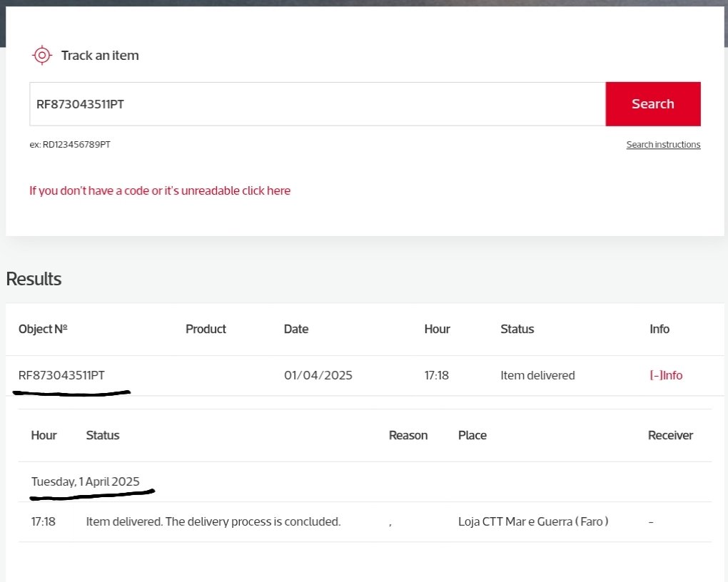Click the Status header in the details table
The image size is (728, 582).
103,435
